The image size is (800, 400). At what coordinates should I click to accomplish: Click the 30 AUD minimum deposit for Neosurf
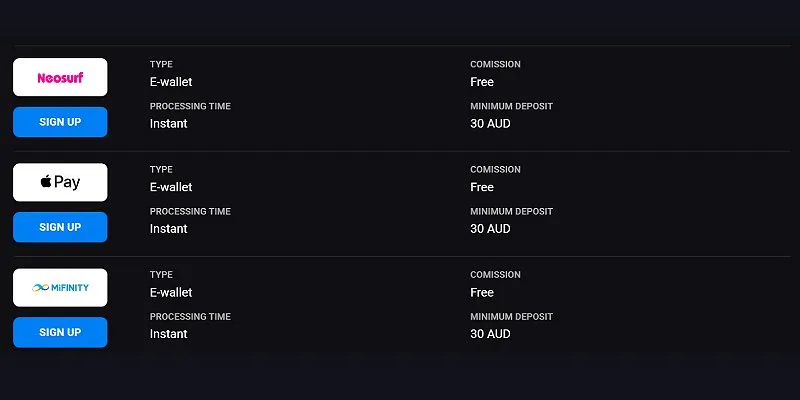(x=490, y=123)
